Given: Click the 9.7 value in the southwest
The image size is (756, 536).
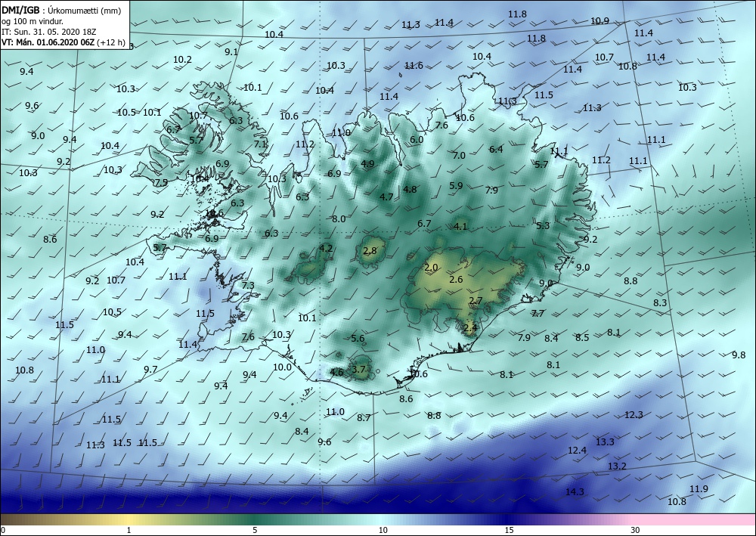Looking at the screenshot, I should [x=150, y=369].
